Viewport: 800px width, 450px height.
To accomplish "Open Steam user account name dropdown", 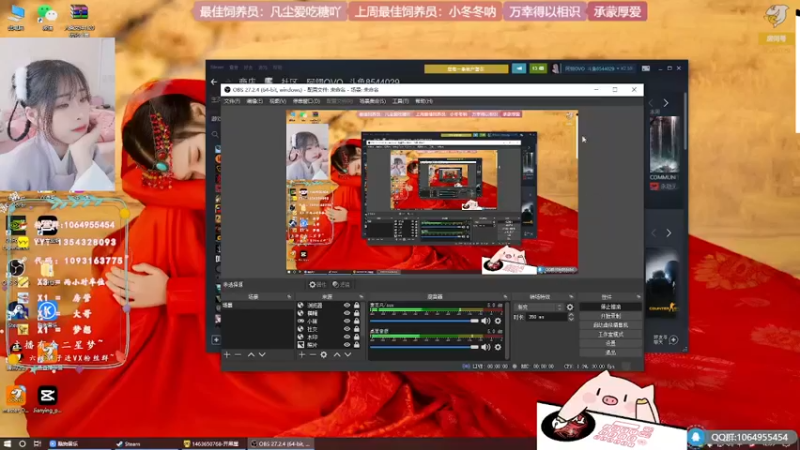I will [598, 68].
